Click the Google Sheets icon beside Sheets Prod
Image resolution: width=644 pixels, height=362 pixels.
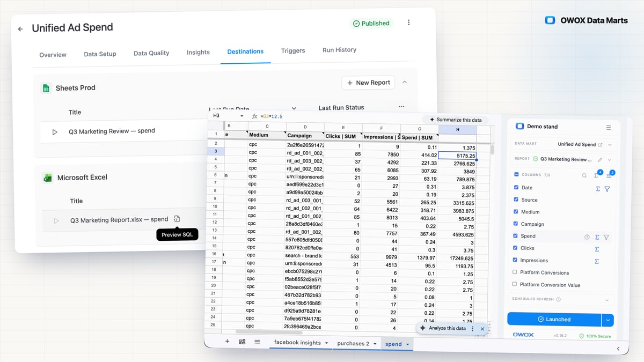coord(46,88)
